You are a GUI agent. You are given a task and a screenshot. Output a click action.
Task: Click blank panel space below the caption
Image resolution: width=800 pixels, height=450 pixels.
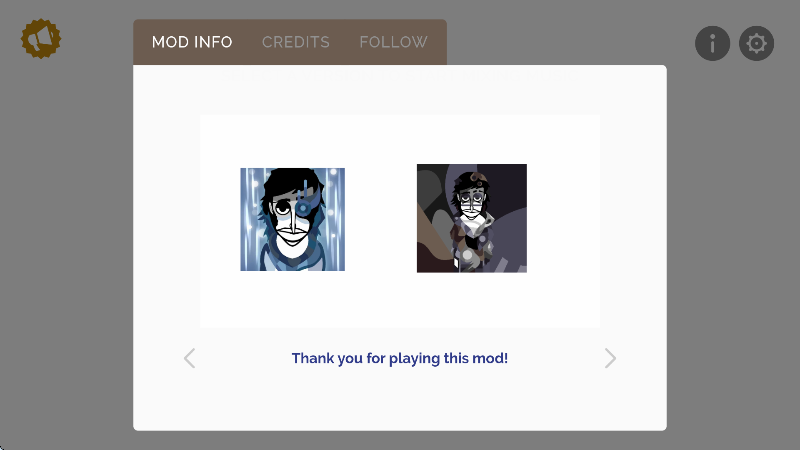click(x=399, y=403)
